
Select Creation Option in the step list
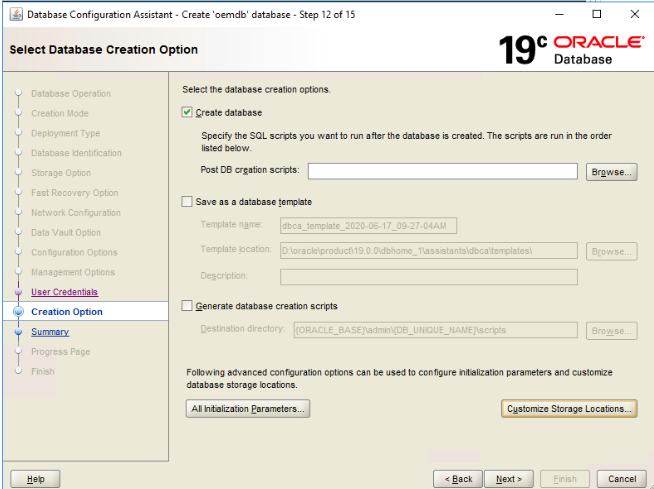click(66, 312)
